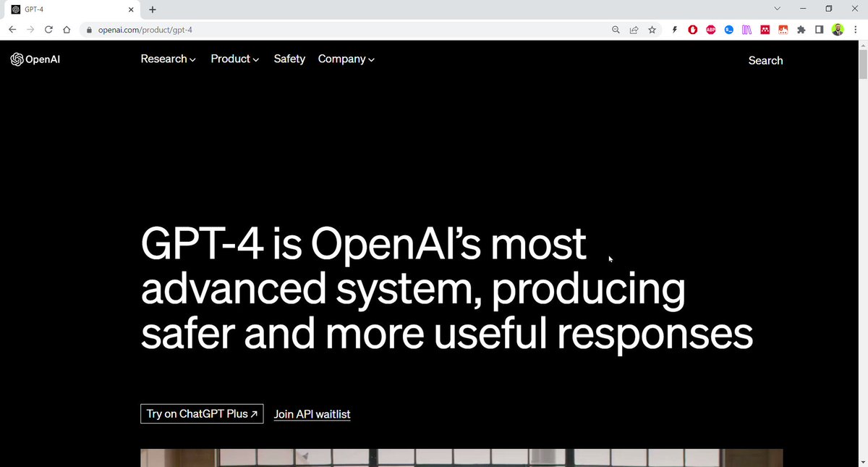The image size is (868, 467).
Task: Click the vertical scrollbar thumb
Action: click(x=862, y=64)
